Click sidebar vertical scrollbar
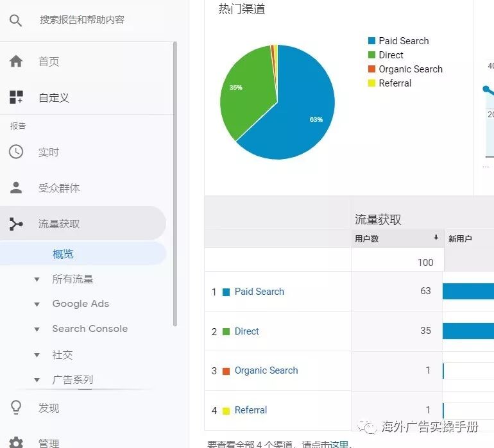The height and width of the screenshot is (448, 494). 175,184
